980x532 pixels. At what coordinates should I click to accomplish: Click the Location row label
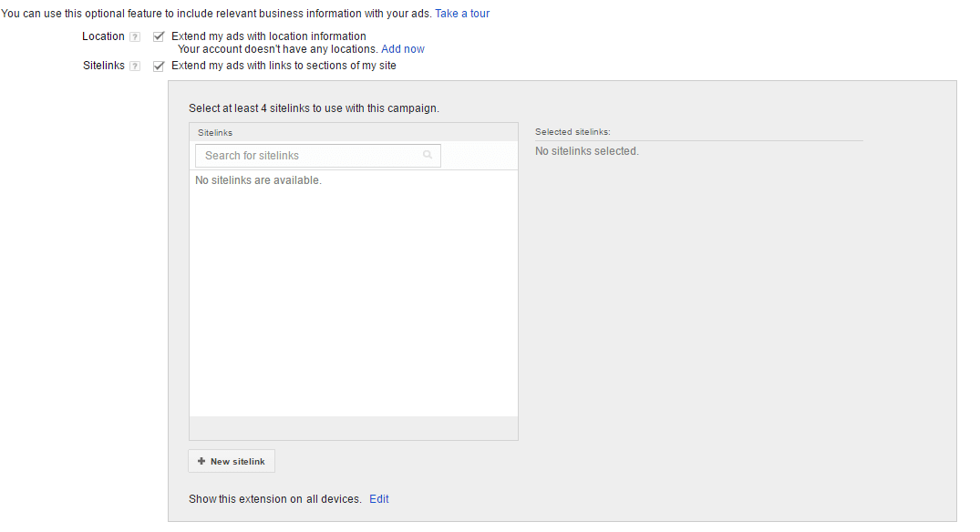pos(103,36)
